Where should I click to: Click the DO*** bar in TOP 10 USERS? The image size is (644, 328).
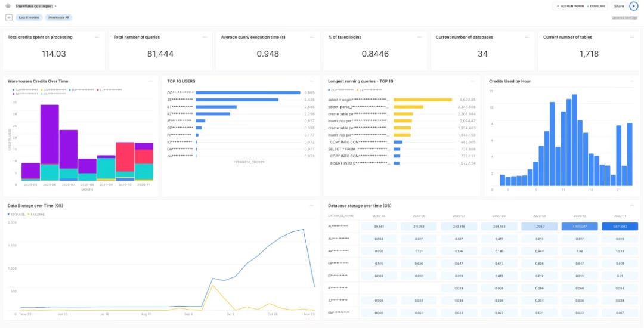(x=247, y=93)
